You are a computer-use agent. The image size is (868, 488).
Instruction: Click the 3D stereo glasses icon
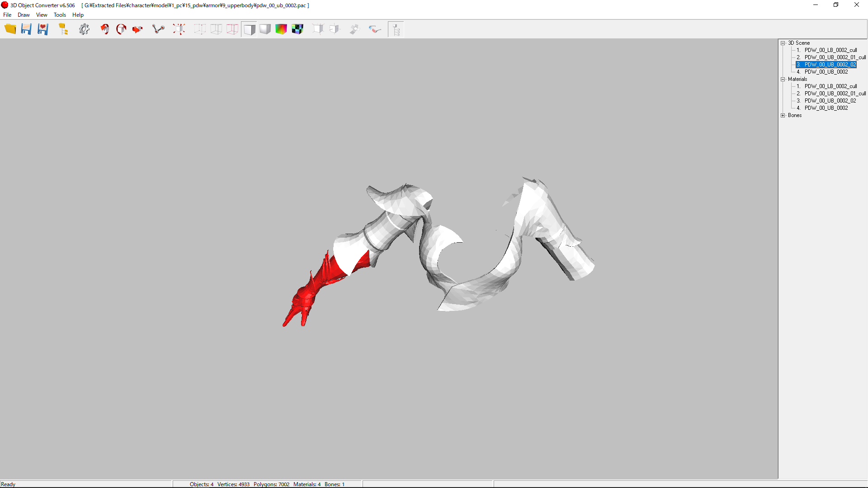(x=375, y=29)
